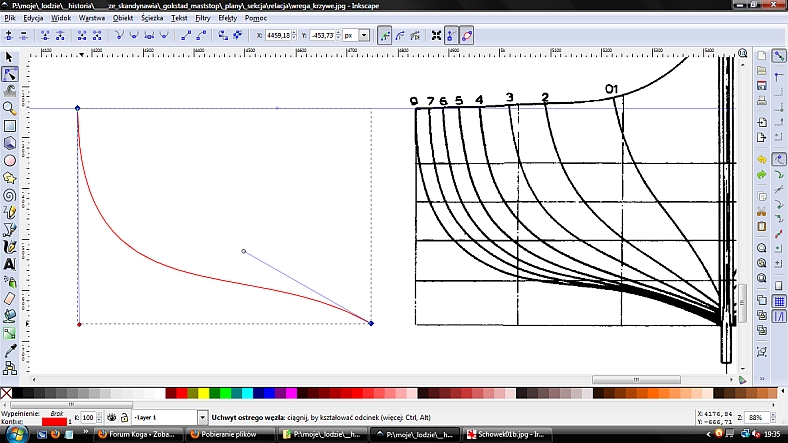The image size is (788, 443).
Task: Open the Ścieżka menu
Action: click(x=151, y=18)
